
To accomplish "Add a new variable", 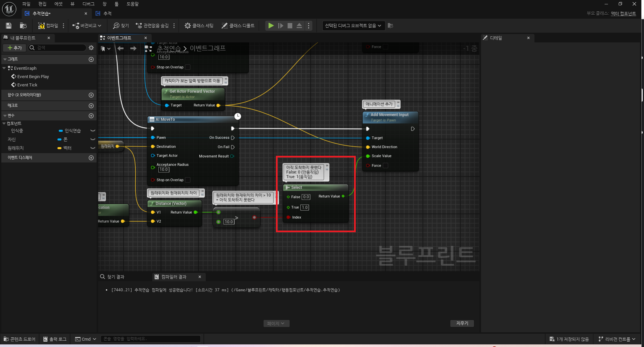I will click(x=91, y=116).
